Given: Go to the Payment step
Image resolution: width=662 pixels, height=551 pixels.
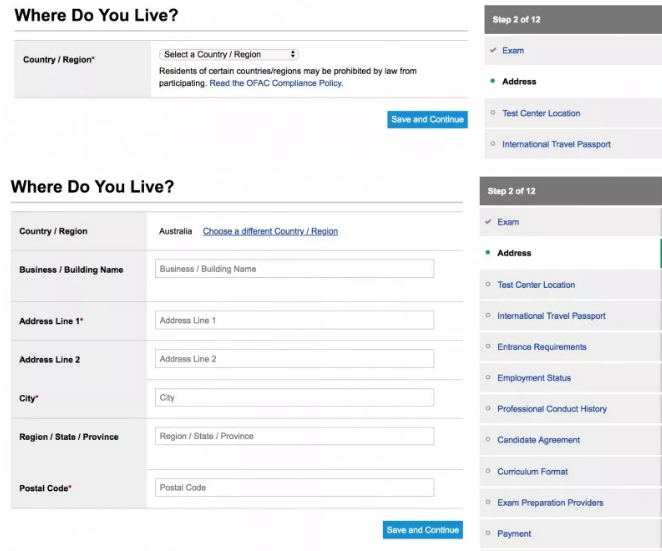Looking at the screenshot, I should pyautogui.click(x=514, y=533).
